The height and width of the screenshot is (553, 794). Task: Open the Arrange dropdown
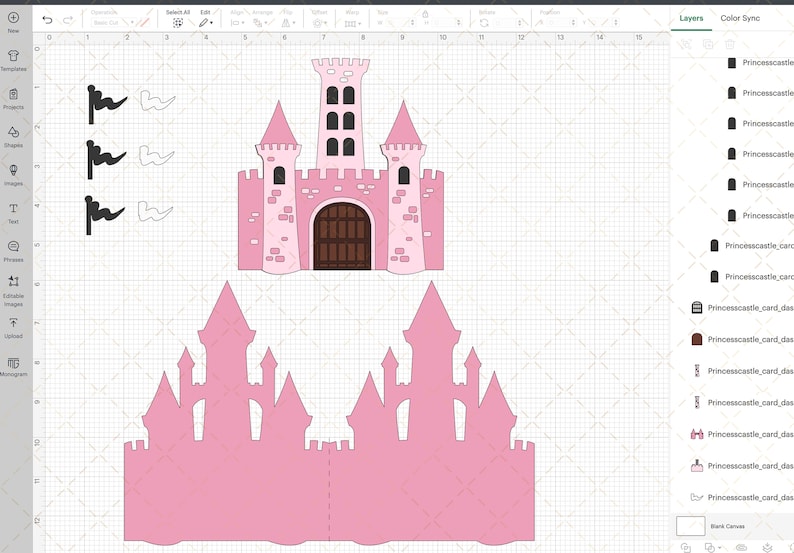coord(261,23)
